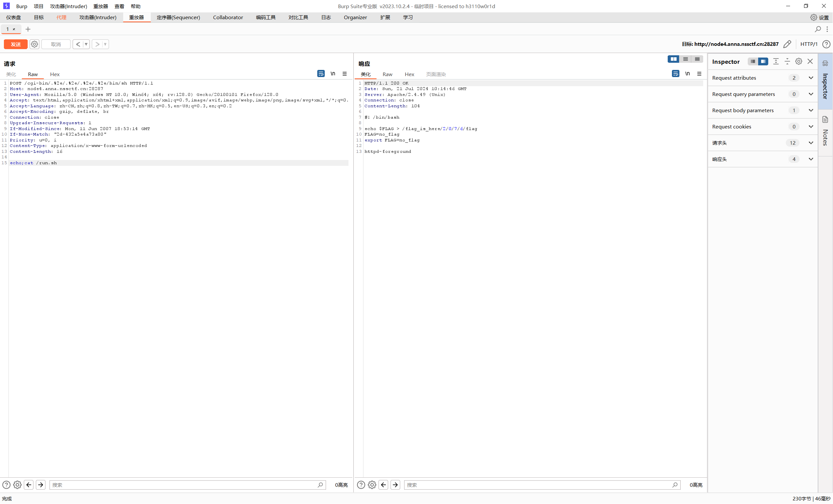Close the Inspector panel

click(x=810, y=61)
